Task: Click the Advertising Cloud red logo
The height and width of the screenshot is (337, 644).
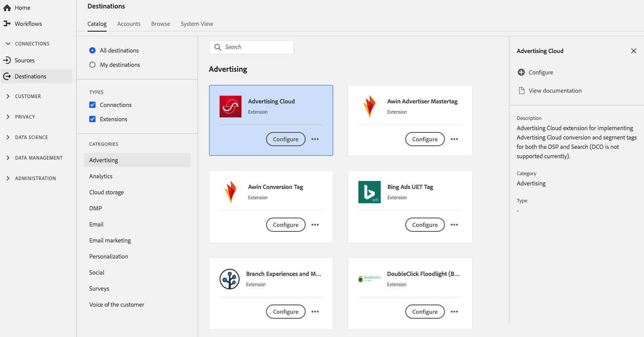Action: tap(230, 107)
